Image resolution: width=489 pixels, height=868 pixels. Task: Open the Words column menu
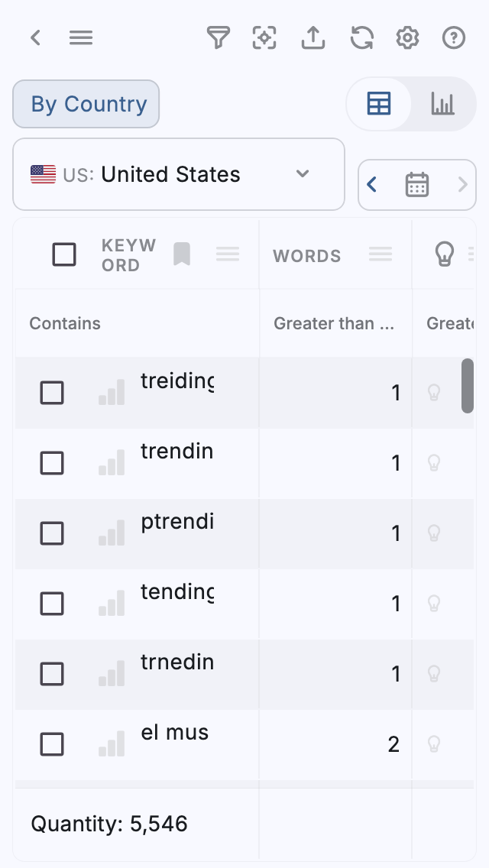[381, 254]
